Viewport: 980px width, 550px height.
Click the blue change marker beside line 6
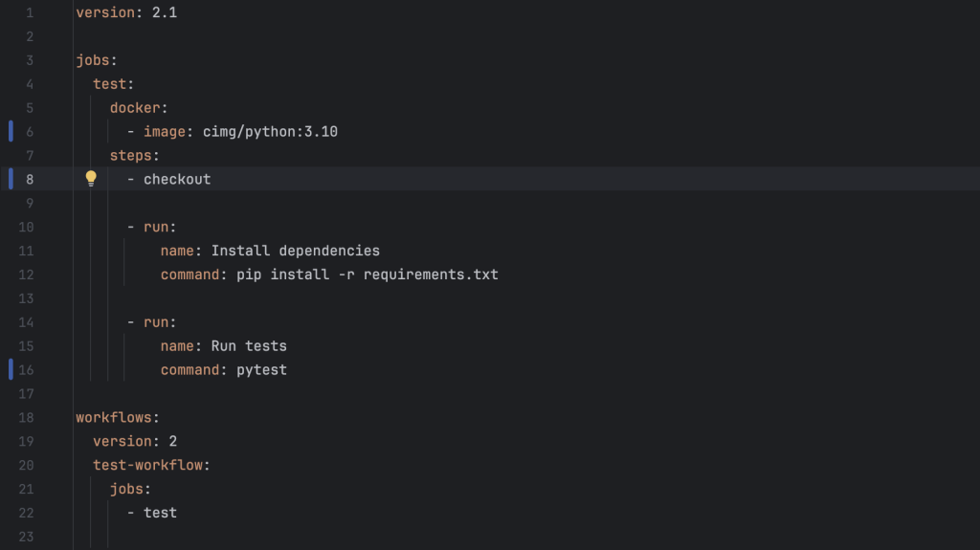point(11,131)
